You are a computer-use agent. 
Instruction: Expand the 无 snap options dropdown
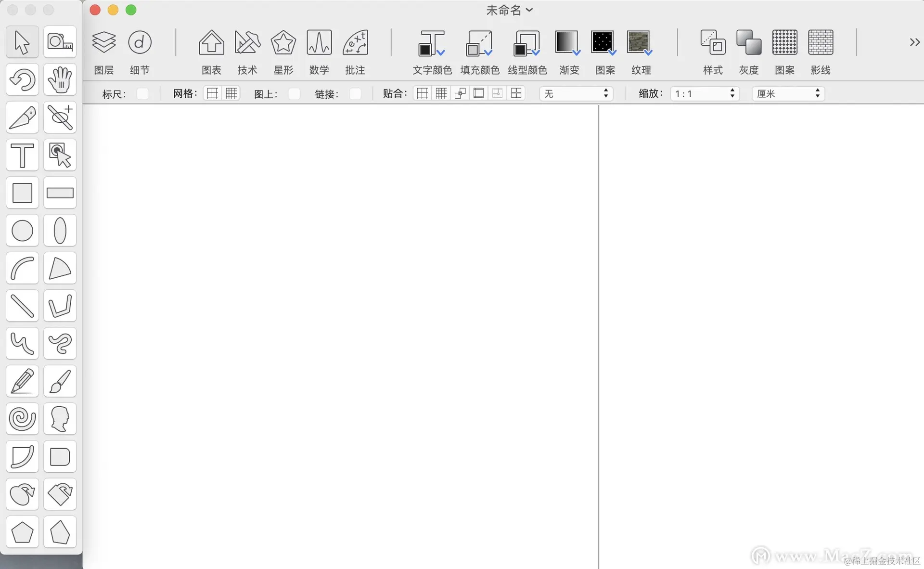[x=576, y=94]
